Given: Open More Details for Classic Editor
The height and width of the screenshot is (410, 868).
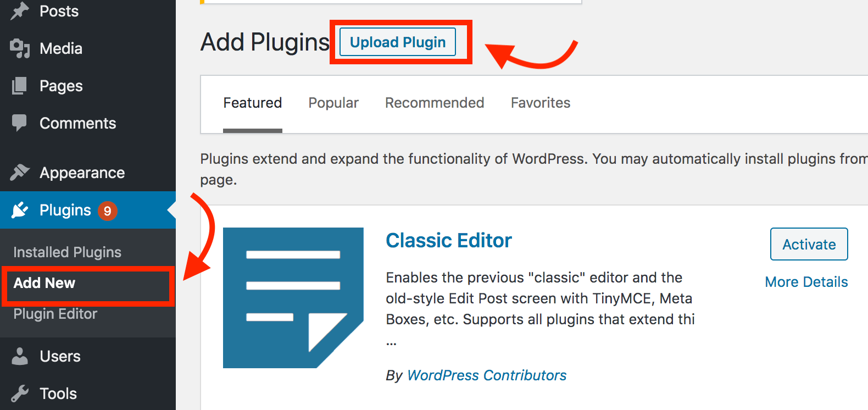Looking at the screenshot, I should [x=806, y=282].
